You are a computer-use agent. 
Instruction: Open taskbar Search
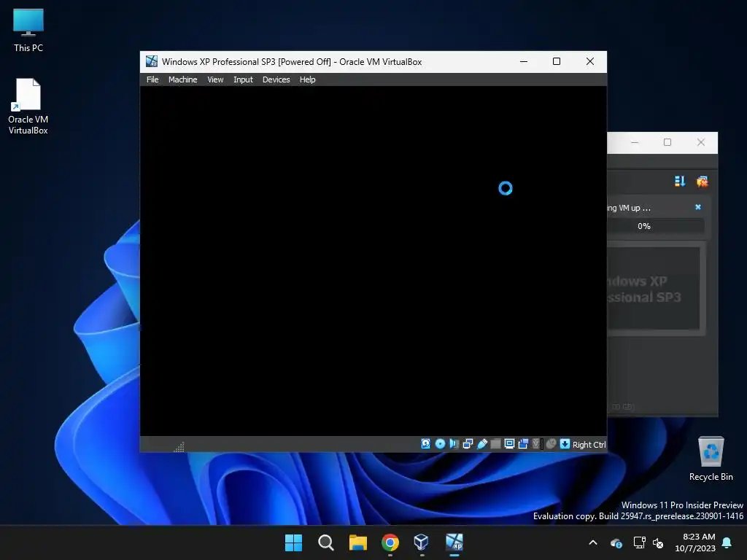coord(326,542)
